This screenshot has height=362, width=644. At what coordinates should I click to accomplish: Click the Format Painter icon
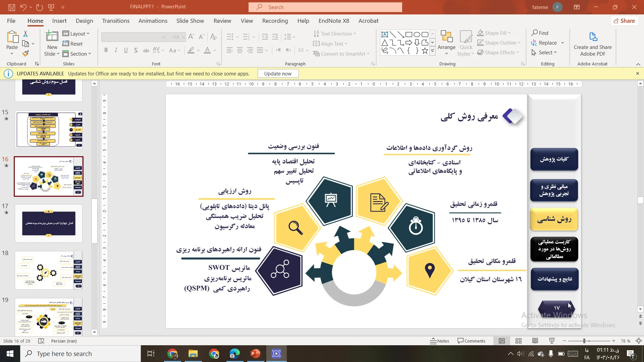point(25,53)
